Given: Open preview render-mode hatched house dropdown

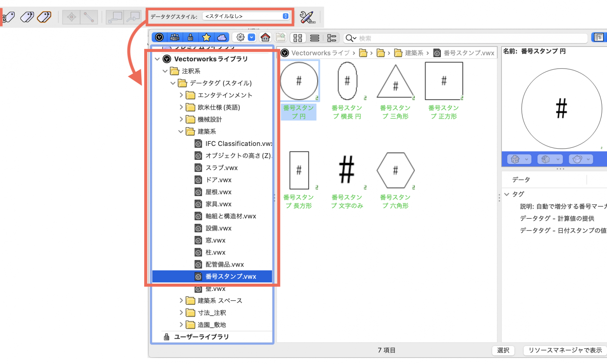Looking at the screenshot, I should click(550, 159).
